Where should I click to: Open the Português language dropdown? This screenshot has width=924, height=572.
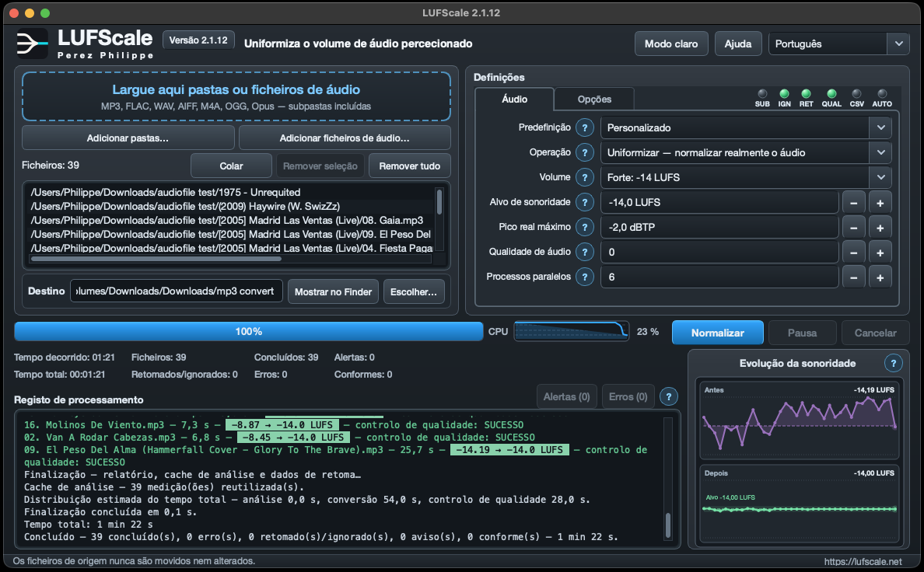(839, 44)
